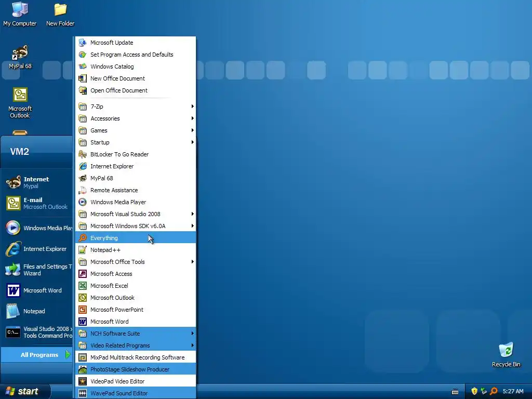This screenshot has width=532, height=399.
Task: Open Internet Explorer from Start menu left pane
Action: pos(37,249)
